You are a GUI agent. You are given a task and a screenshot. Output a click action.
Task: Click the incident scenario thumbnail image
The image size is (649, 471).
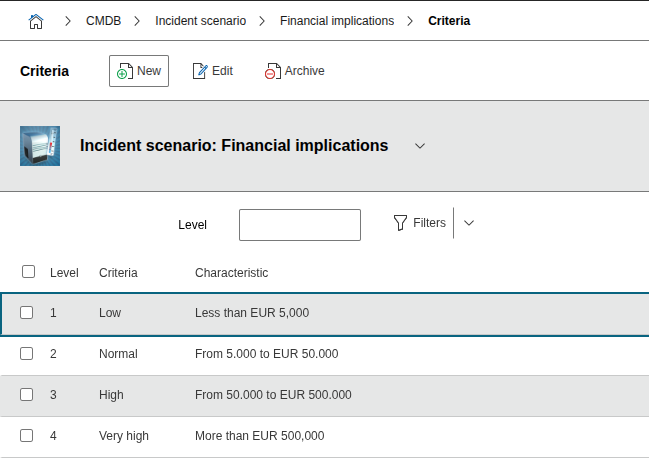point(40,146)
